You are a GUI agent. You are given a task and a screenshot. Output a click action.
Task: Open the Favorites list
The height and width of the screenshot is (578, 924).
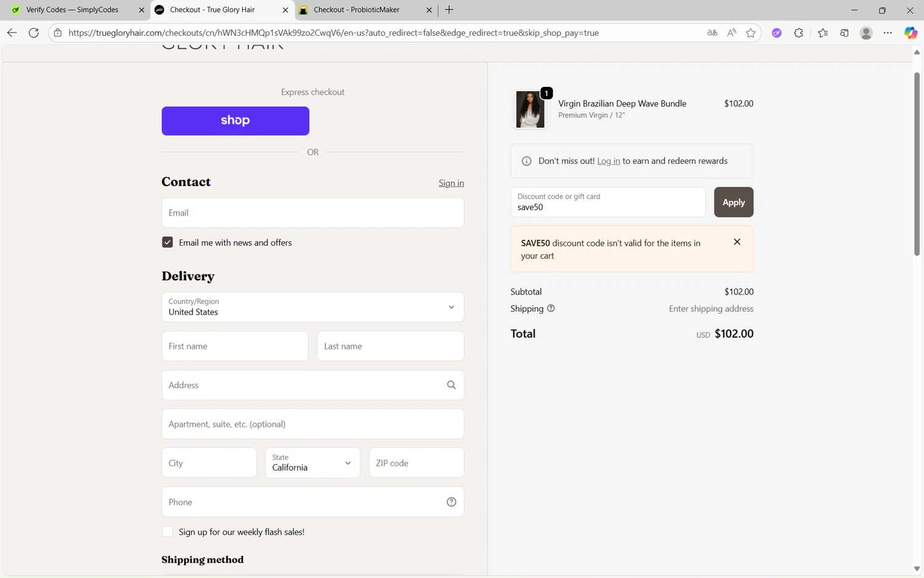823,33
